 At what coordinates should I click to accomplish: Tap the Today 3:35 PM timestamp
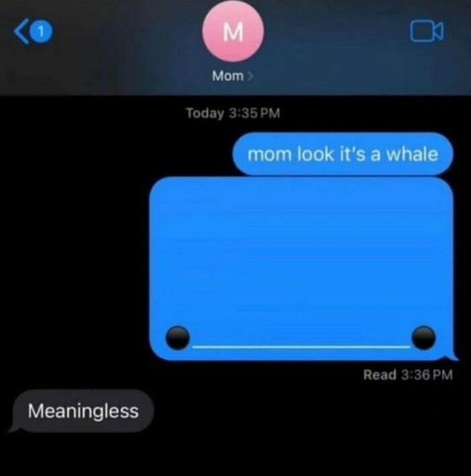233,113
